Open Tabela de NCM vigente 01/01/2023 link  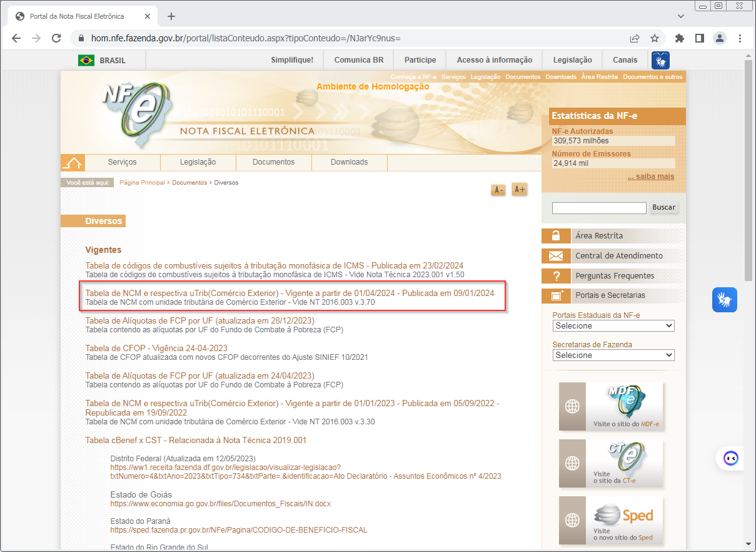tap(292, 408)
